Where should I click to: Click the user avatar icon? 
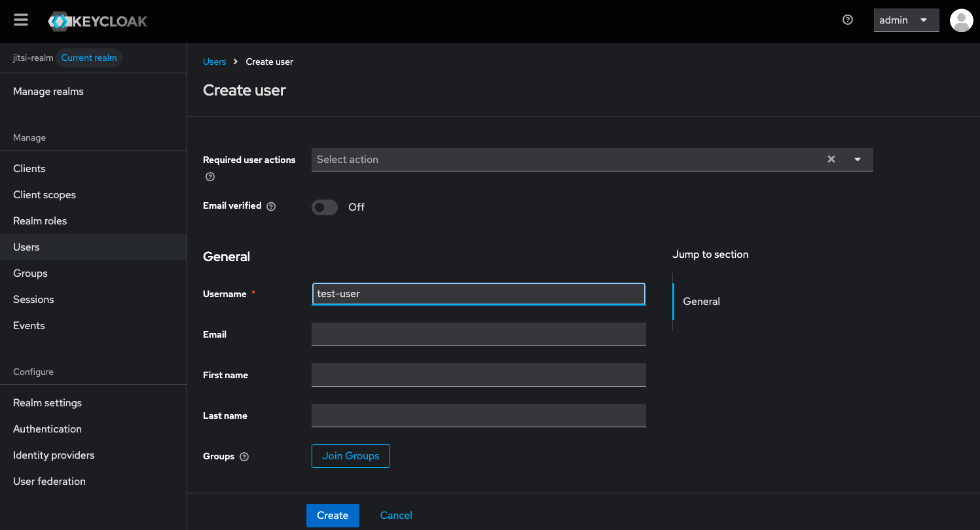961,20
